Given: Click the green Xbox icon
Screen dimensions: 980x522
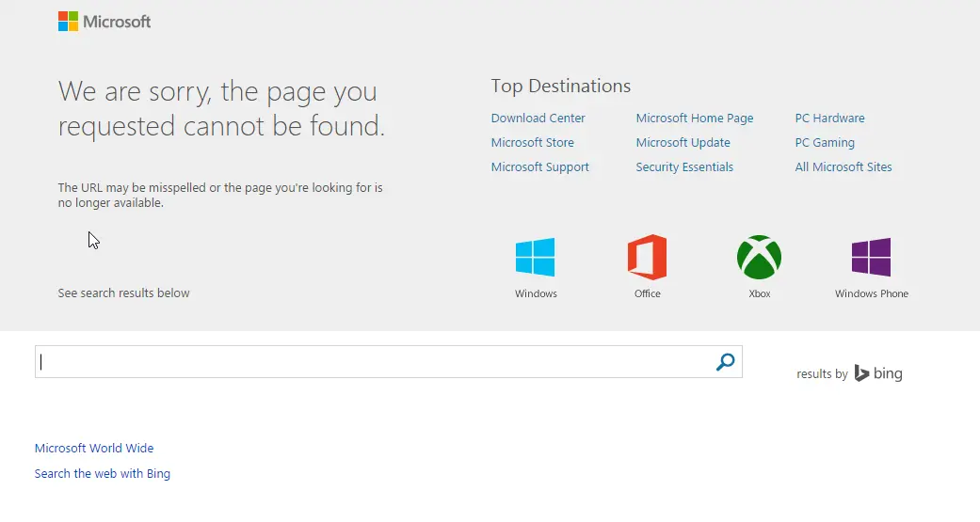Looking at the screenshot, I should [x=759, y=258].
